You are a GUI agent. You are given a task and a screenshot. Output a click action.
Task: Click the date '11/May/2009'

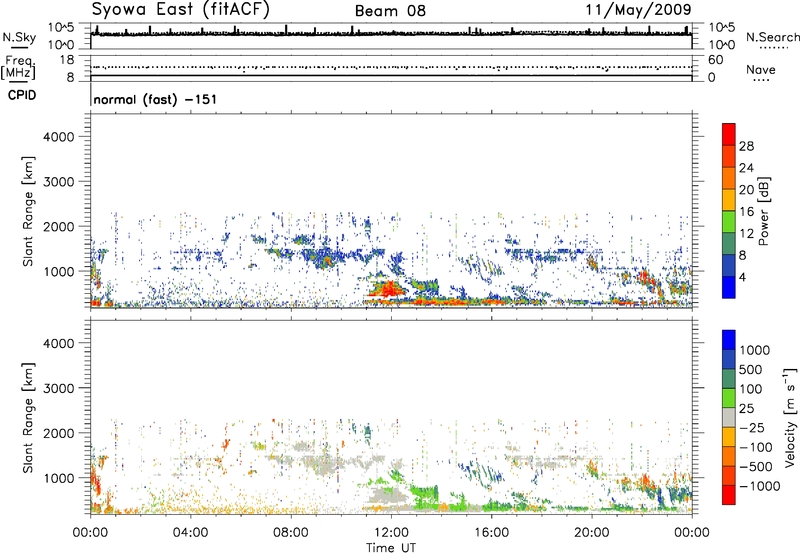tap(638, 10)
